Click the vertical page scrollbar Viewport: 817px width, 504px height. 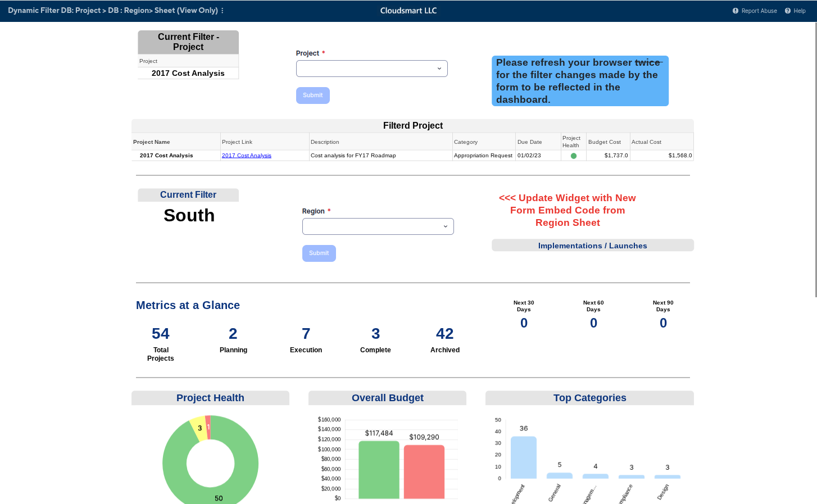point(815,159)
